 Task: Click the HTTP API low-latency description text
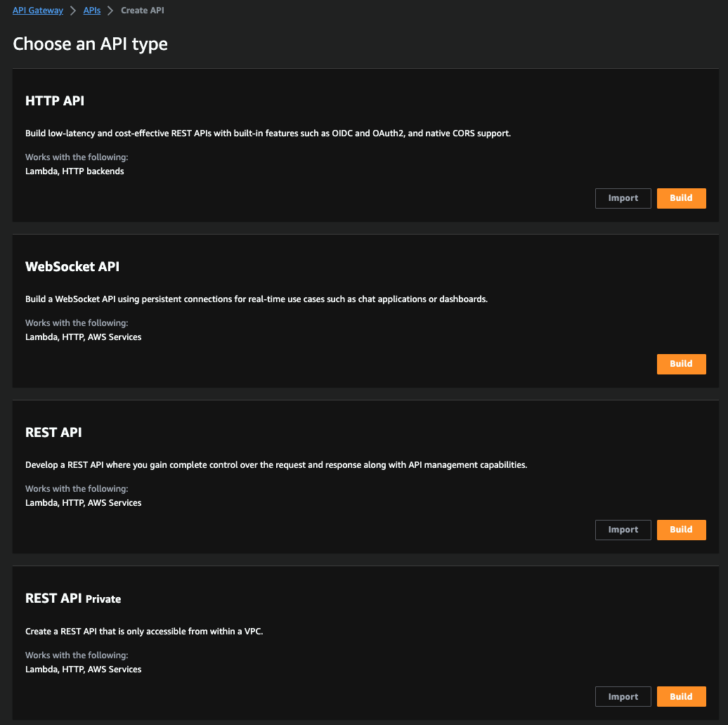click(x=268, y=133)
